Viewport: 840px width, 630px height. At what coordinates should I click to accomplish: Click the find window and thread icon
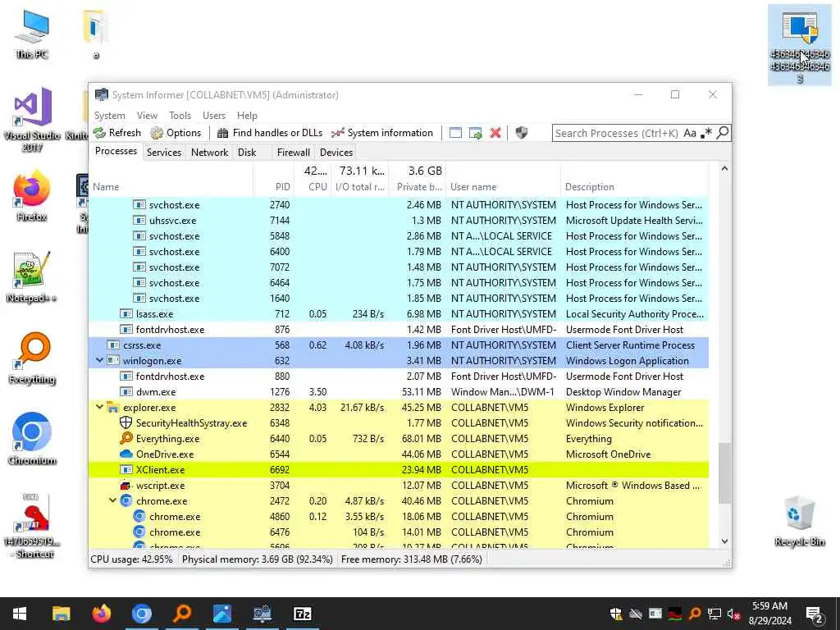click(475, 133)
